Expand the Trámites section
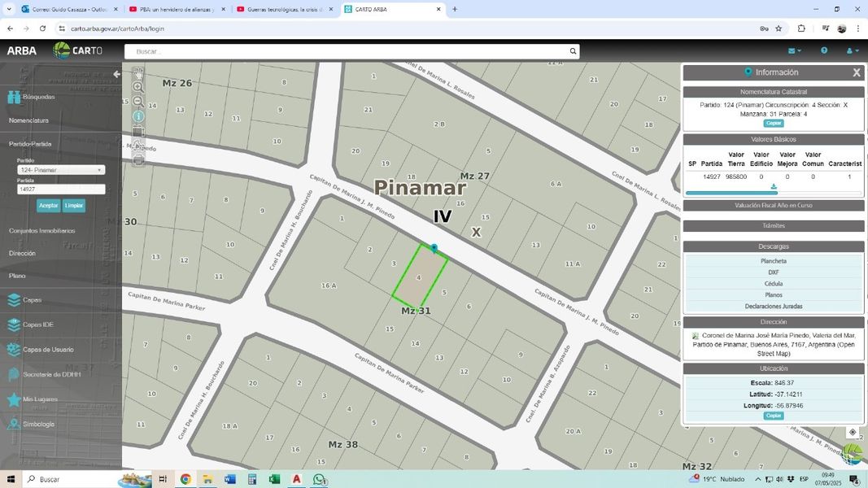This screenshot has width=868, height=488. tap(774, 226)
